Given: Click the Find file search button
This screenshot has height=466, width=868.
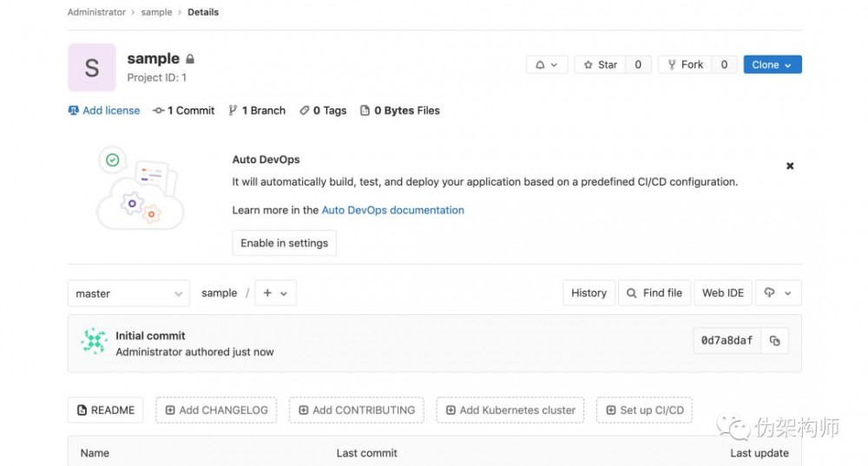Looking at the screenshot, I should click(x=654, y=293).
